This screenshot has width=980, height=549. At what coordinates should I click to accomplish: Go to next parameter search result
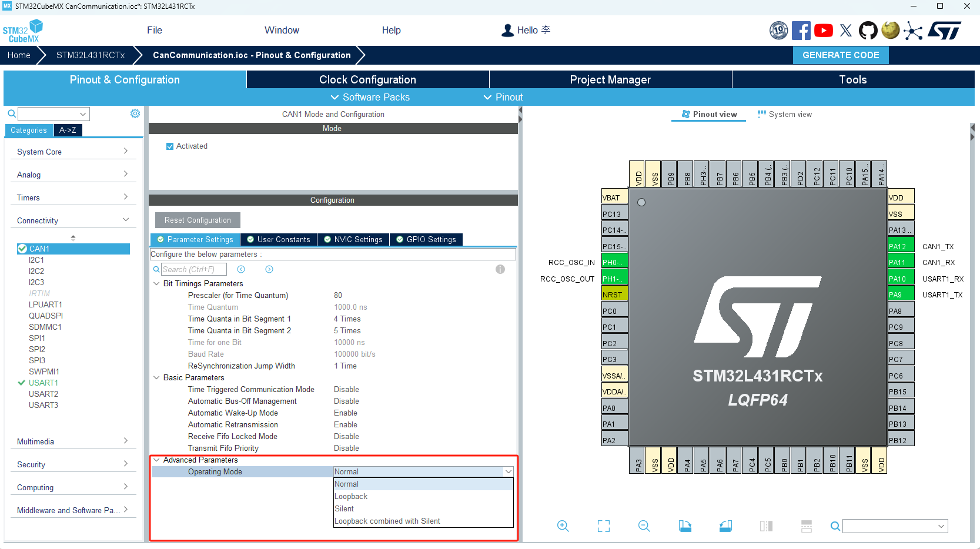(269, 269)
